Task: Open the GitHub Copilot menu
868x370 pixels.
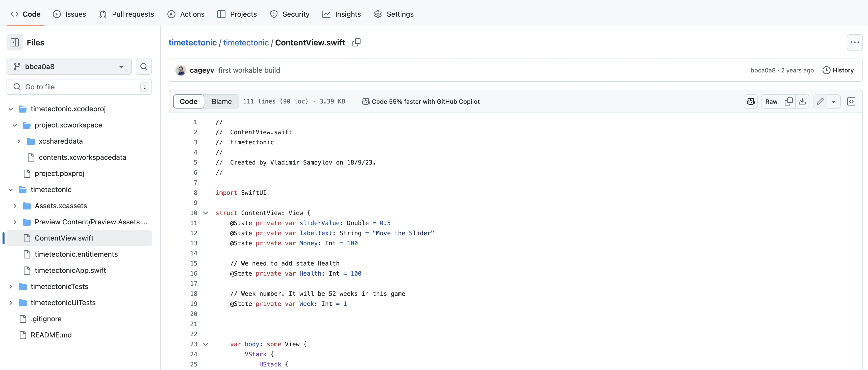Action: coord(751,101)
